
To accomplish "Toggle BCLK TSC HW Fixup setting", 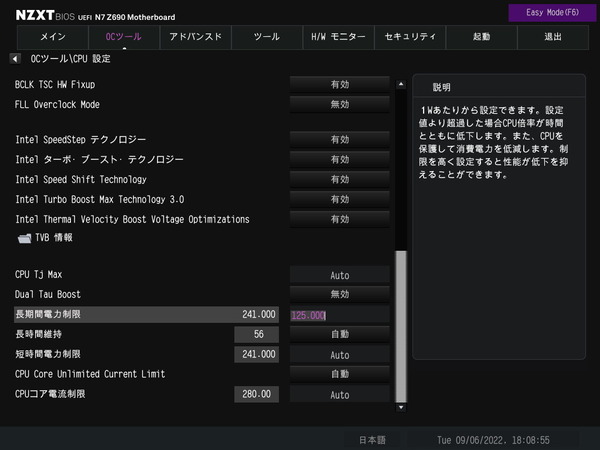I will [339, 85].
